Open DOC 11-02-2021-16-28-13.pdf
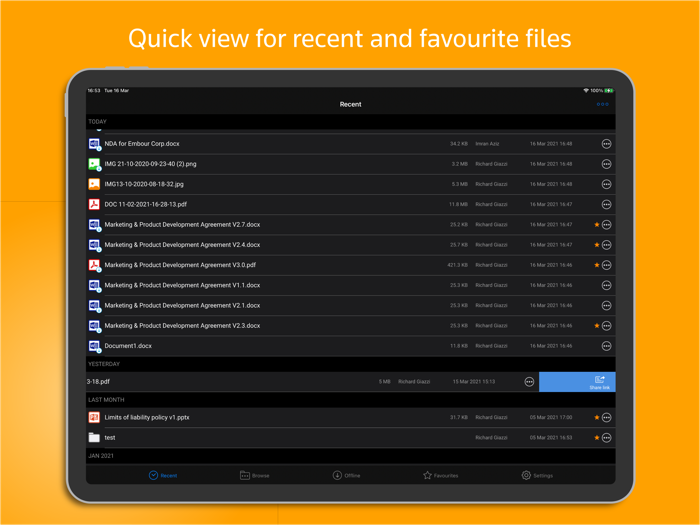 [146, 204]
